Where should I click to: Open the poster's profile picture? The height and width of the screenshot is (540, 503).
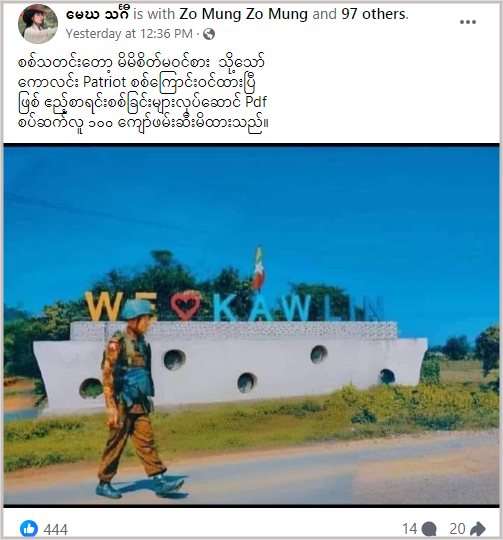[38, 24]
